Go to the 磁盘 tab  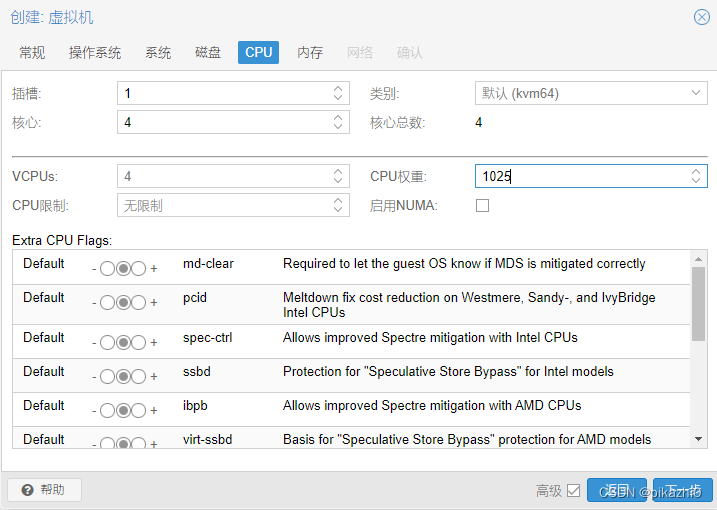click(208, 53)
